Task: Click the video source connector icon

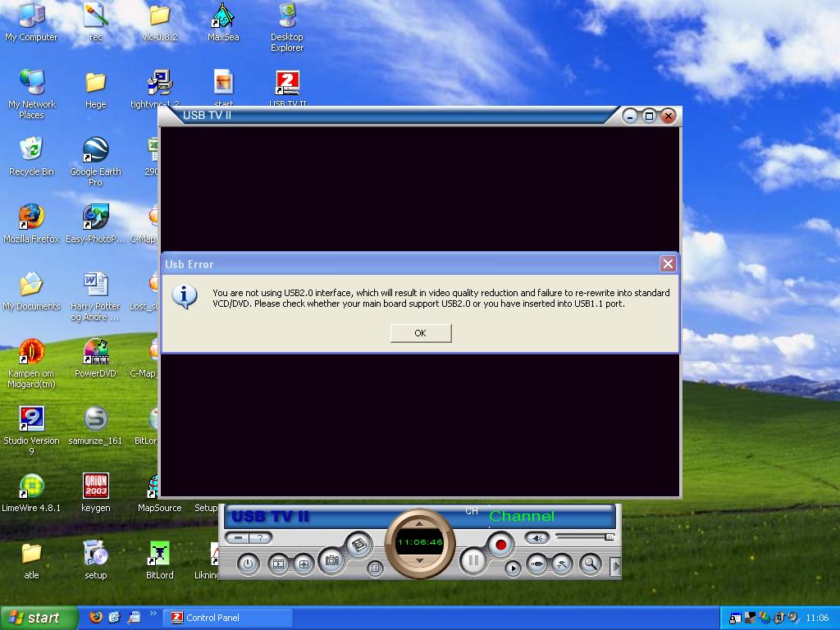Action: point(537,564)
